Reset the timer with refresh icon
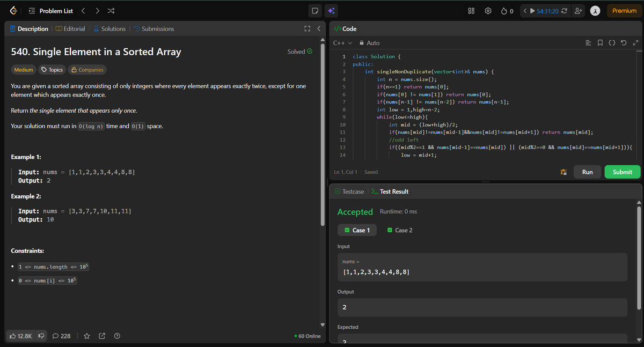Screen dimensions: 644x347 (x=565, y=11)
